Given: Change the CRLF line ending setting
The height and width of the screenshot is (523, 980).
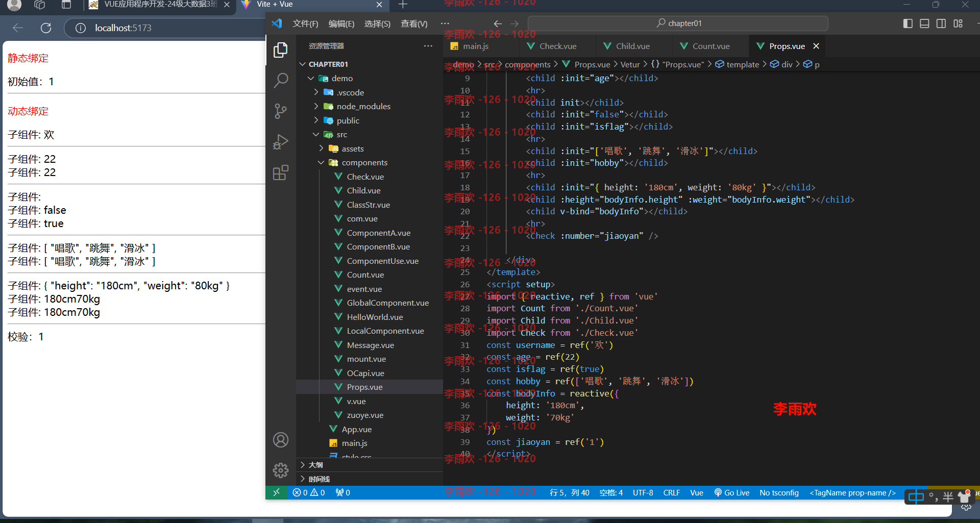Looking at the screenshot, I should click(671, 492).
